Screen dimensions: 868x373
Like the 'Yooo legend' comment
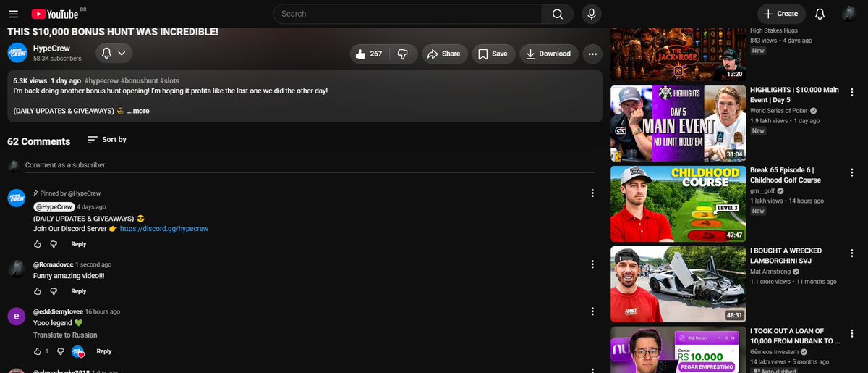tap(38, 351)
